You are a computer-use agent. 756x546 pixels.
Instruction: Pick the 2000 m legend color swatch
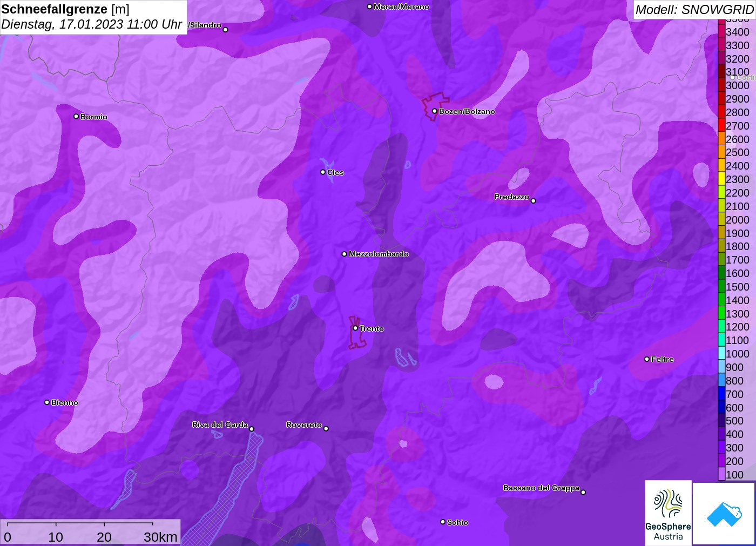click(721, 219)
